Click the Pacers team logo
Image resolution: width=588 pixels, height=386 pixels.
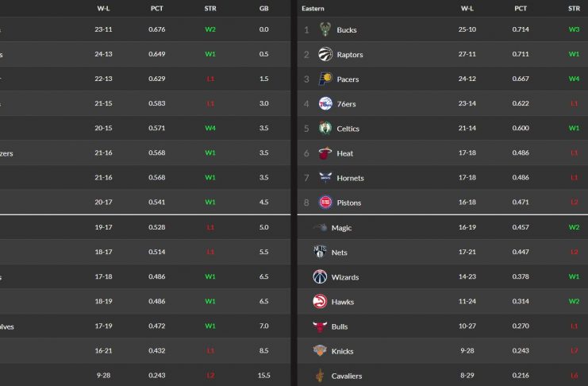click(x=325, y=79)
